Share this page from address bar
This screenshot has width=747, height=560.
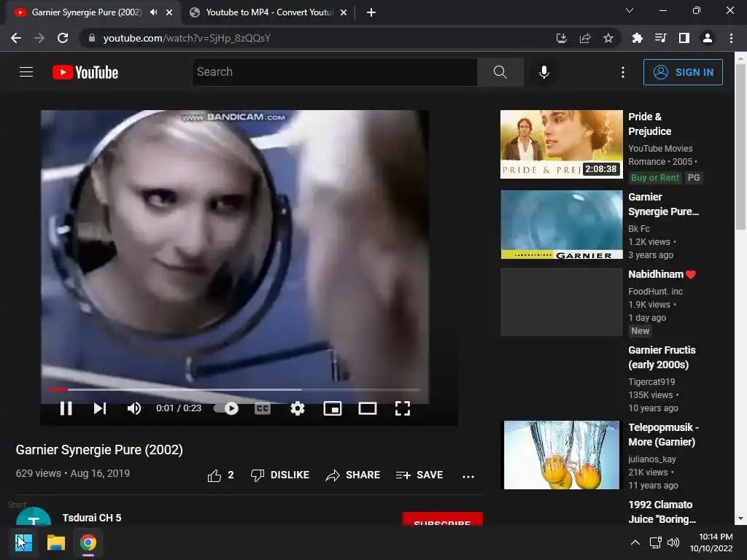click(x=585, y=38)
